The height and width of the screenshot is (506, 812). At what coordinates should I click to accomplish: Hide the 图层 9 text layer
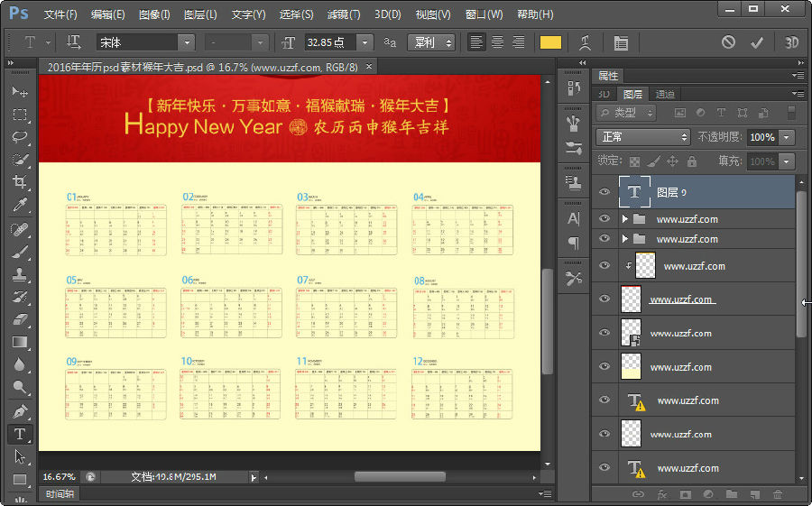pos(604,192)
